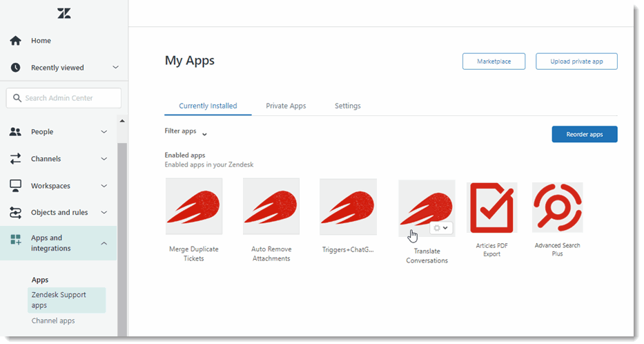Go to Home in the sidebar
Screen dimensions: 644x344
[x=41, y=40]
